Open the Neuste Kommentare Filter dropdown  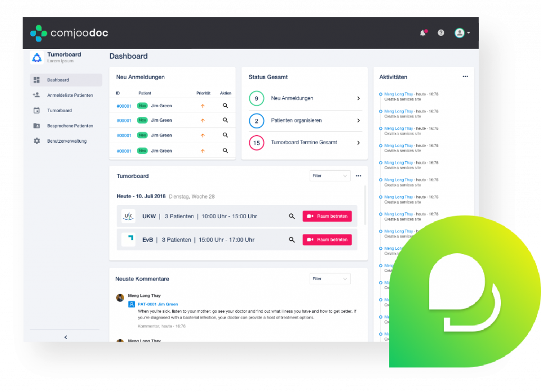click(x=330, y=279)
